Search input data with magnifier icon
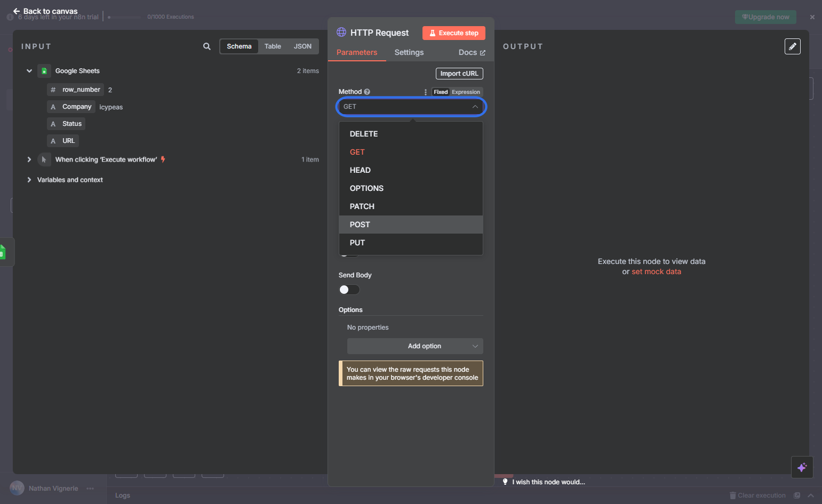The height and width of the screenshot is (504, 822). (x=207, y=46)
